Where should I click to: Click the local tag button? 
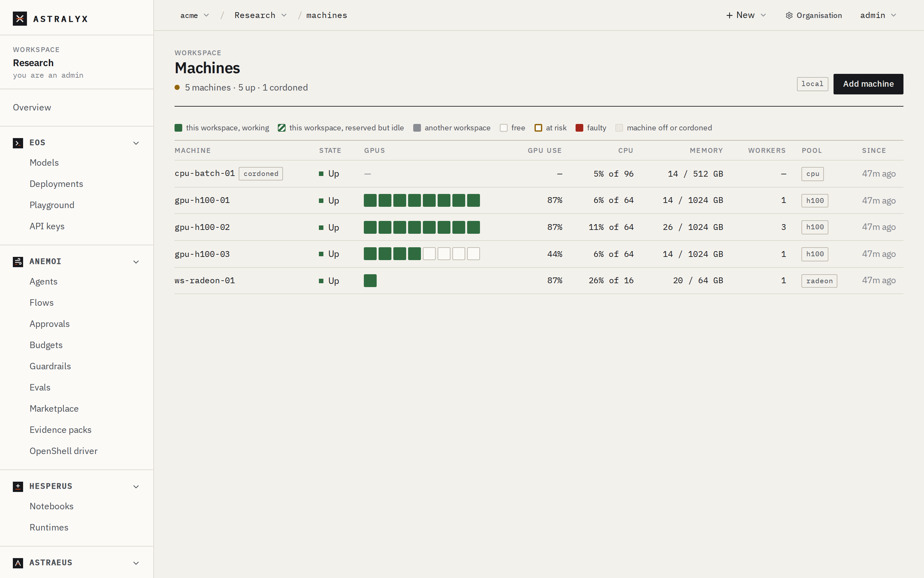(812, 84)
